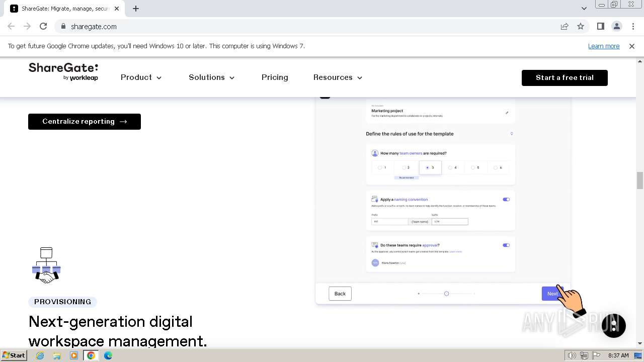
Task: Toggle the naming convention switch
Action: pos(506,200)
